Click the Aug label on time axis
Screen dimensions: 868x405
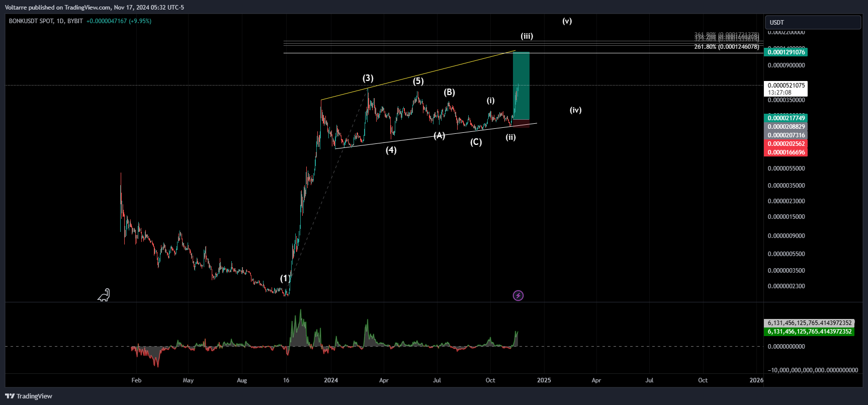click(242, 380)
